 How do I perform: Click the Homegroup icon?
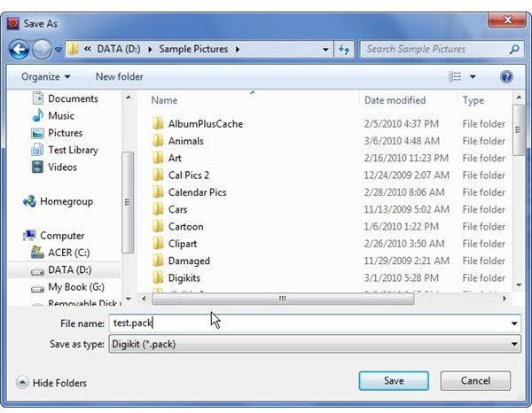[x=29, y=201]
